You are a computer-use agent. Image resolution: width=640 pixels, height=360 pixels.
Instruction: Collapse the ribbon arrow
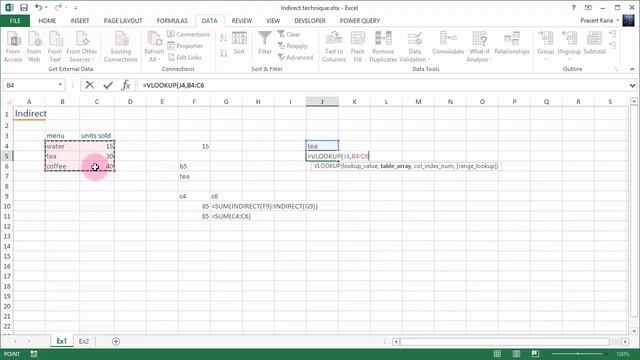pos(632,69)
